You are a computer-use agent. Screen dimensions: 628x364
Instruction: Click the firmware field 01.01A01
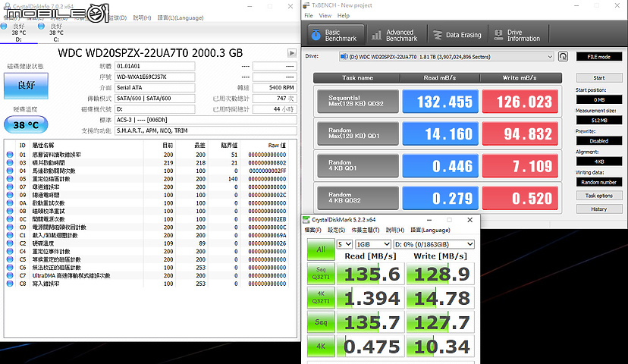pos(155,66)
